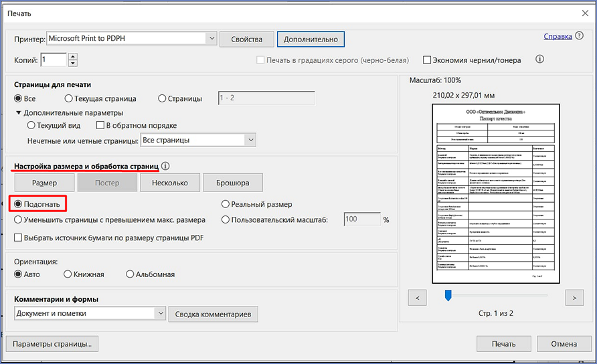Click the Стр. 1 из 2 page indicator
This screenshot has height=364, width=597.
coord(496,313)
